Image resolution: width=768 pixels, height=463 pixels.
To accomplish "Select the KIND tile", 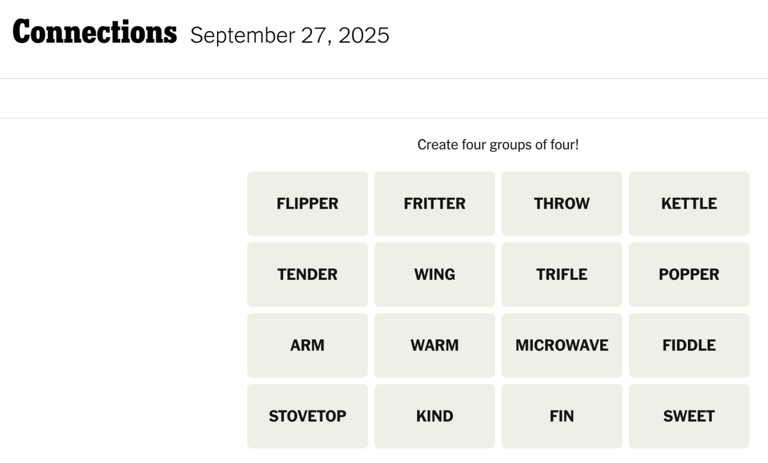I will (434, 417).
